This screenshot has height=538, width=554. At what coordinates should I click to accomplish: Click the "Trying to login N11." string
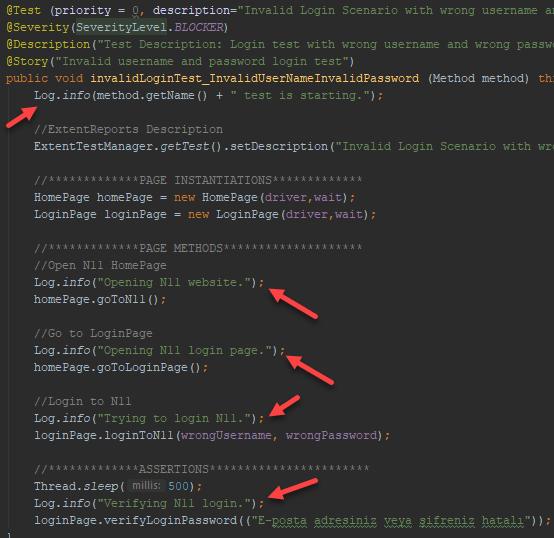(x=174, y=418)
